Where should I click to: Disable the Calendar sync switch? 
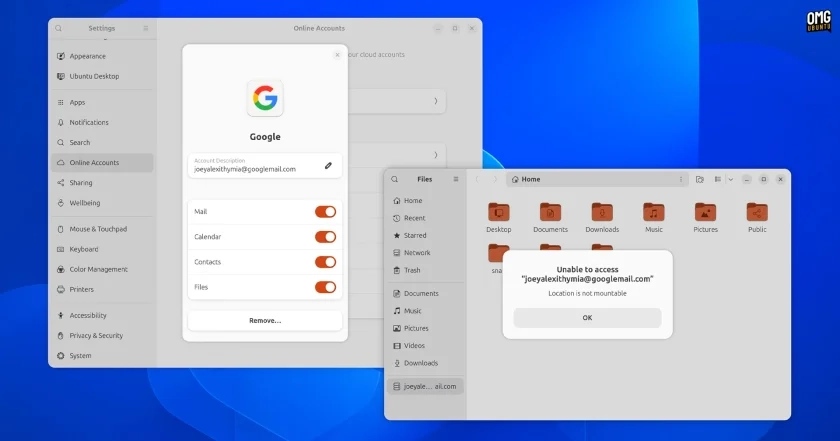(325, 237)
